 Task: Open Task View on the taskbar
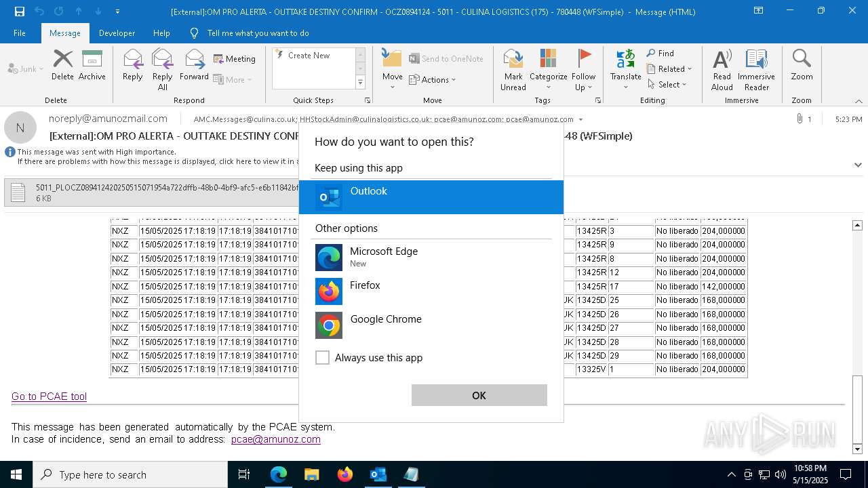tap(244, 474)
